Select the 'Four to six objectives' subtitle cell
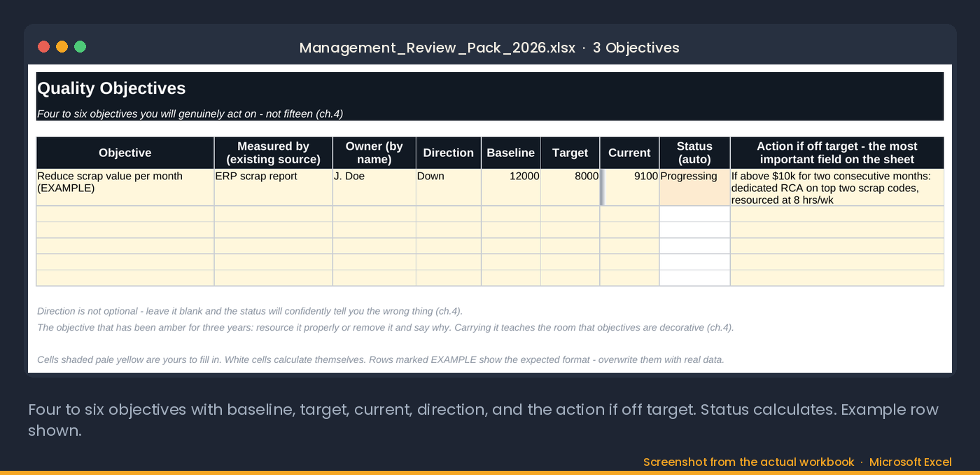The width and height of the screenshot is (980, 475). coord(490,113)
